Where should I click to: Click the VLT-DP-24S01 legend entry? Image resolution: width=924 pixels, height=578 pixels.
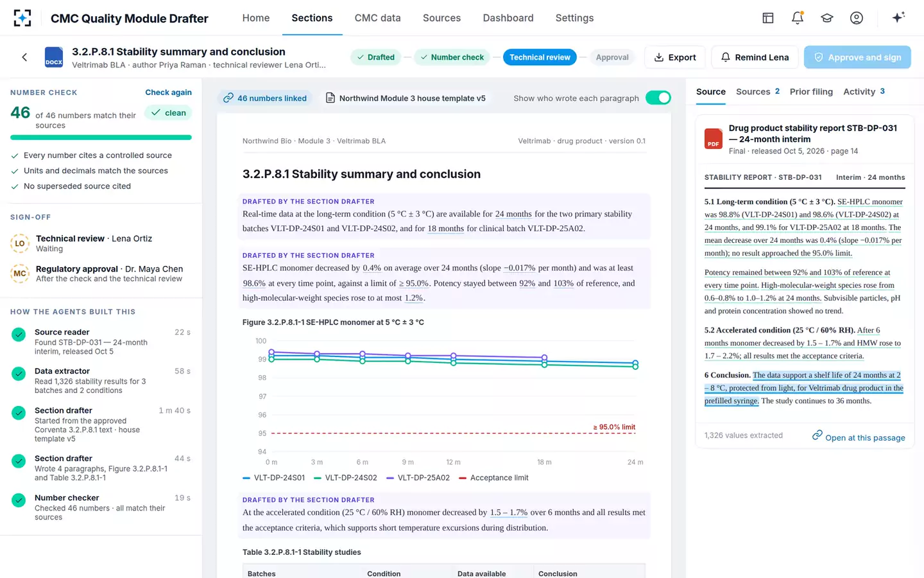274,478
